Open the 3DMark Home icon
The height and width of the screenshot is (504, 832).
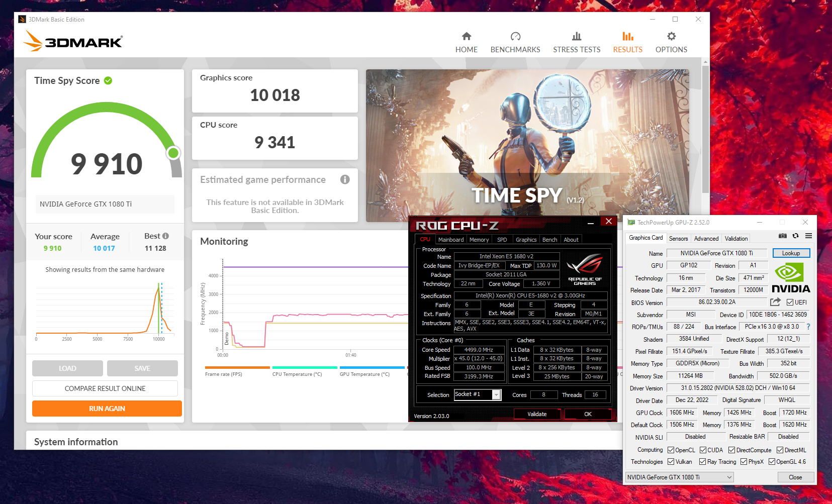tap(466, 37)
